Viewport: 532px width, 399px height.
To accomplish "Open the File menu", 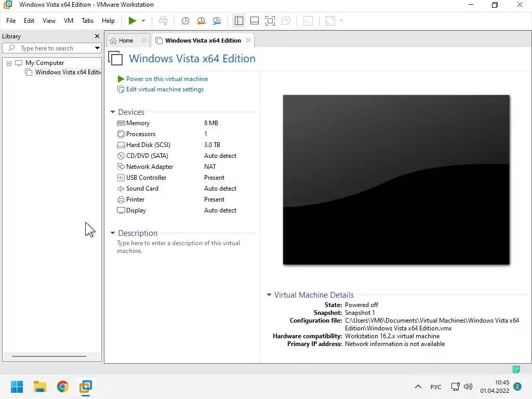I will pos(11,21).
